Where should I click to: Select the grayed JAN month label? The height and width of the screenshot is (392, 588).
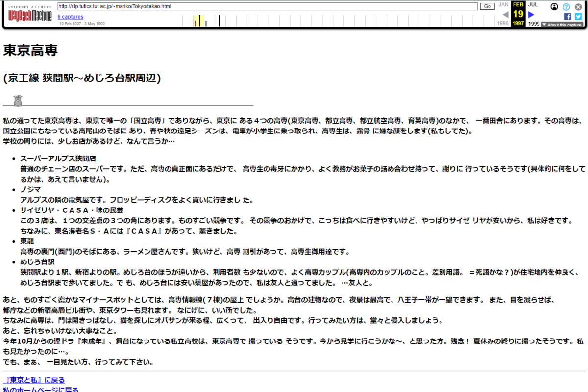(503, 4)
